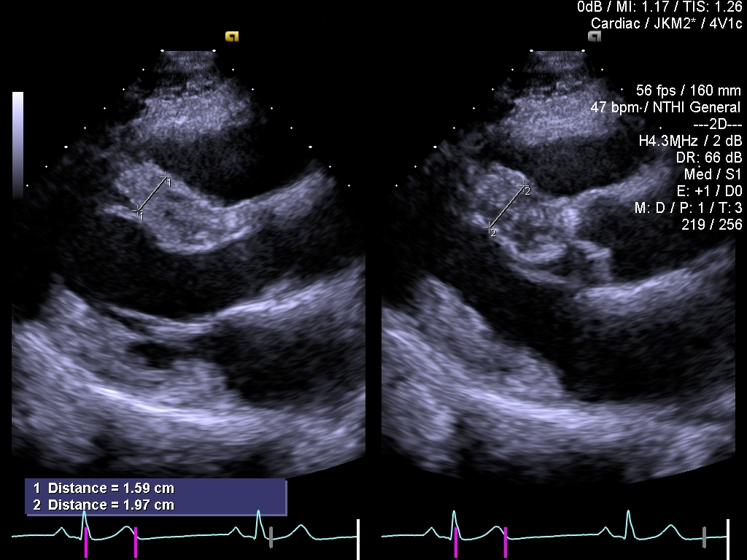
Task: Click the caliper 2 measurement line
Action: point(506,206)
